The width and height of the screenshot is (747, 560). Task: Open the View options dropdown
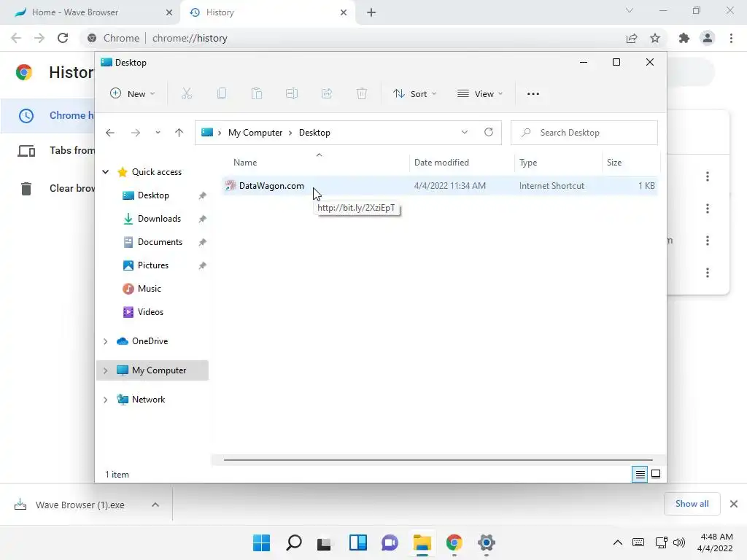[x=480, y=94]
